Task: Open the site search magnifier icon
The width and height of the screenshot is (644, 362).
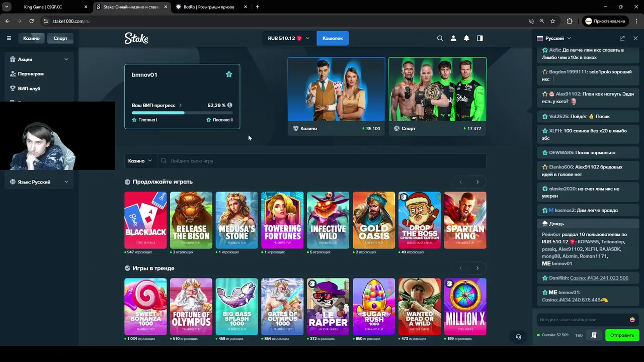Action: [440, 38]
